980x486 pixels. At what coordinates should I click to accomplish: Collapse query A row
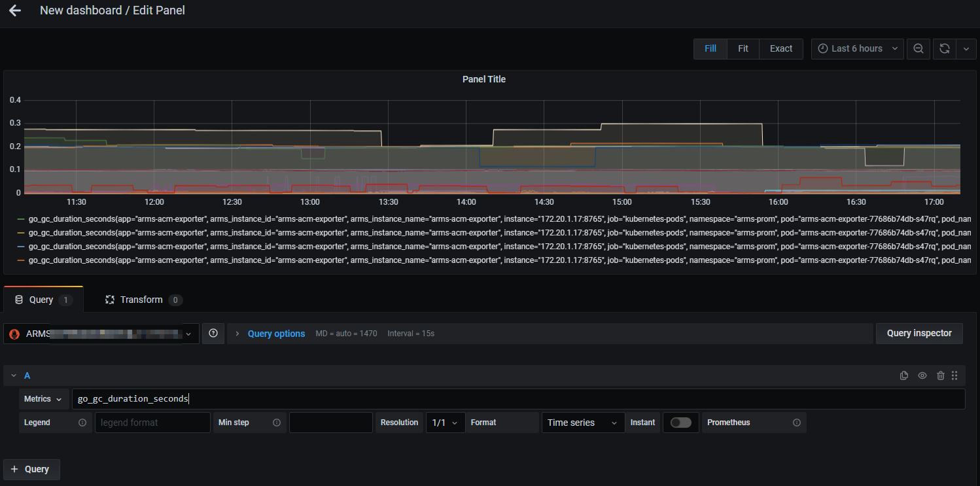tap(13, 375)
